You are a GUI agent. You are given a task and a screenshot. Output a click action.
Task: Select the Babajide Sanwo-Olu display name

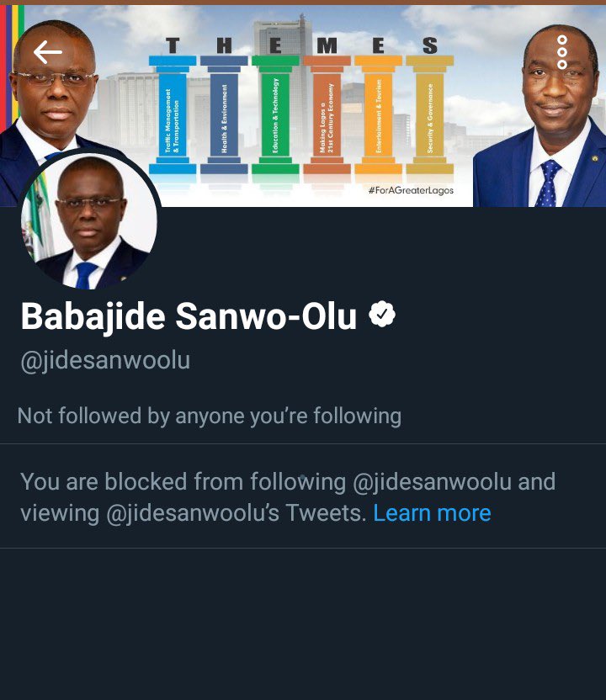(189, 316)
